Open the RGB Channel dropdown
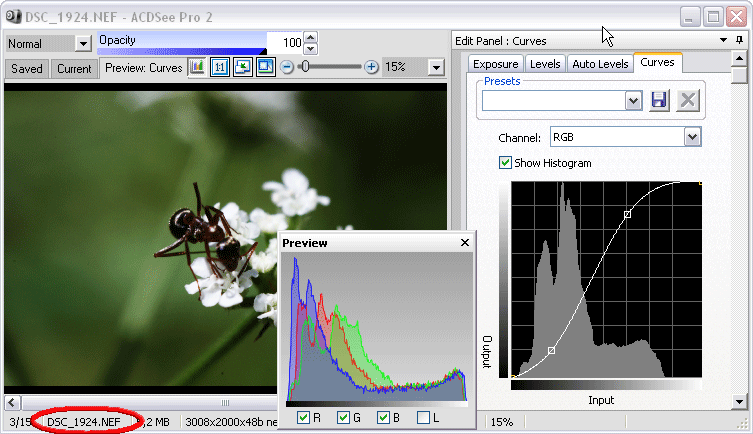The height and width of the screenshot is (434, 753). pyautogui.click(x=692, y=137)
